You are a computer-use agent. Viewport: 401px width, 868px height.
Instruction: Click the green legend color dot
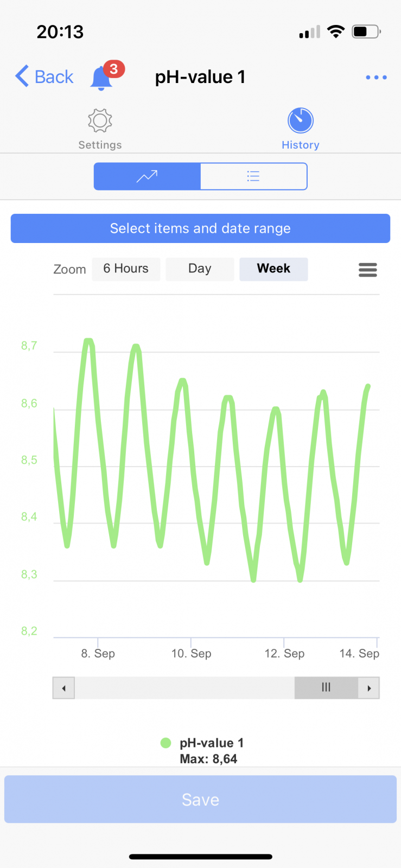tap(166, 743)
